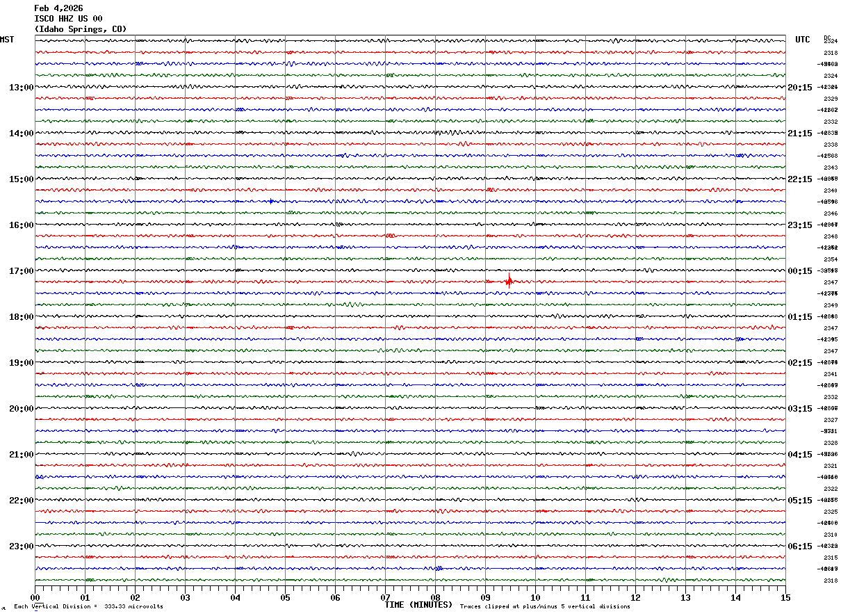Click the 13:00 MST row label
841x616 pixels.
(21, 87)
